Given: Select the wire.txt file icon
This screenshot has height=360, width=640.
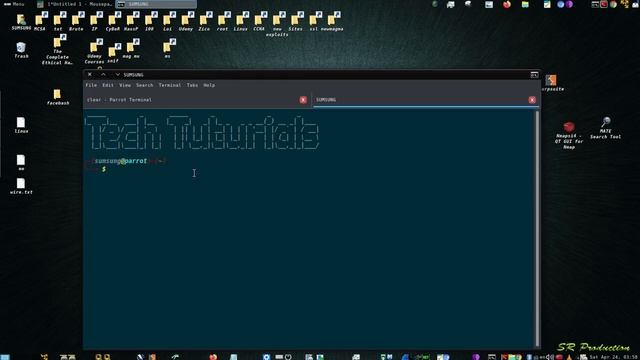Looking at the screenshot, I should click(x=21, y=186).
